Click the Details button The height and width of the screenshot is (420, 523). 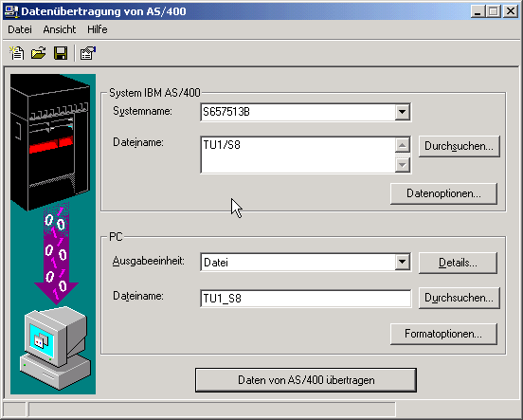click(458, 263)
